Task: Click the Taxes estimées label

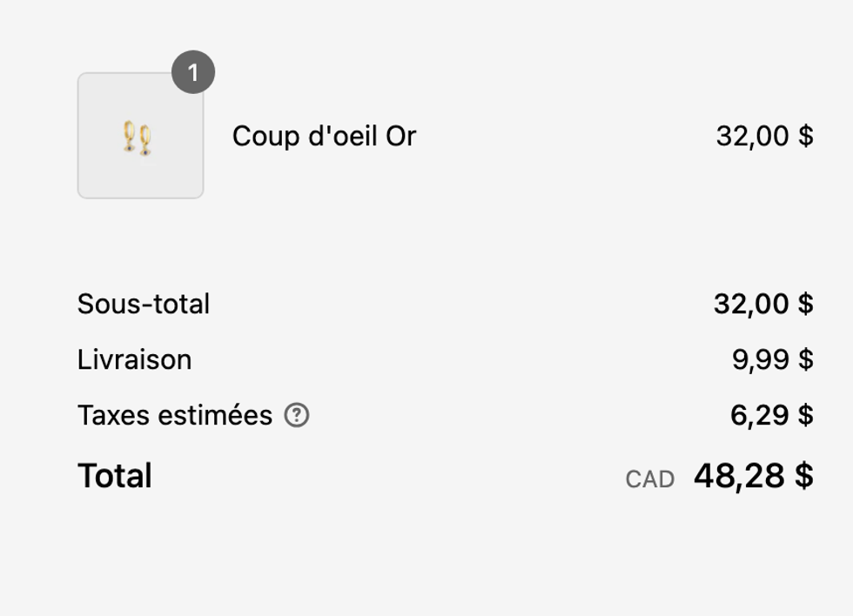Action: coord(174,415)
